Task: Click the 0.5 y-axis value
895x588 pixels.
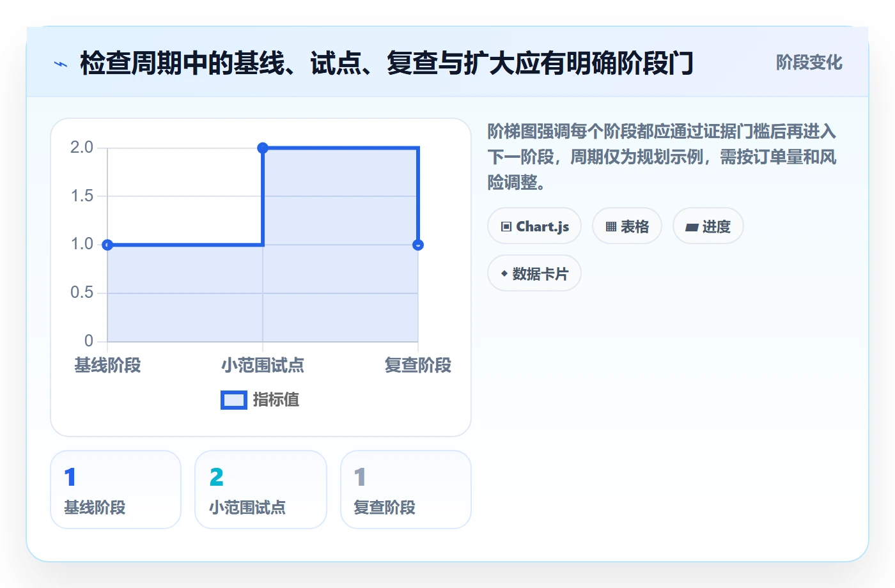Action: 82,293
